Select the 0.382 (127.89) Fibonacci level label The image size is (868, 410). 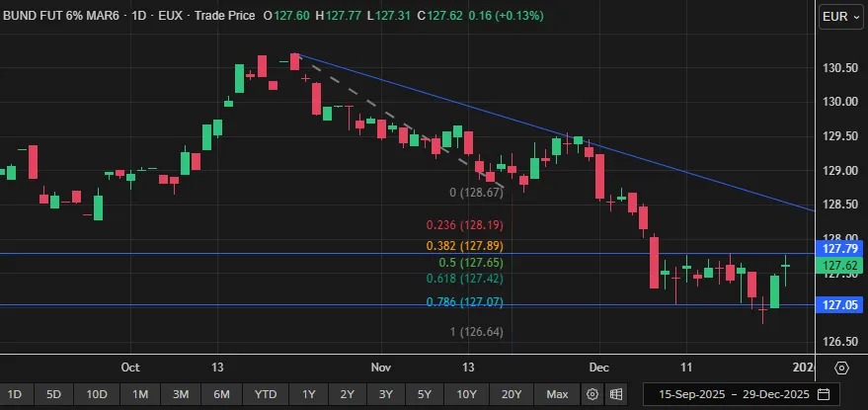[x=465, y=245]
